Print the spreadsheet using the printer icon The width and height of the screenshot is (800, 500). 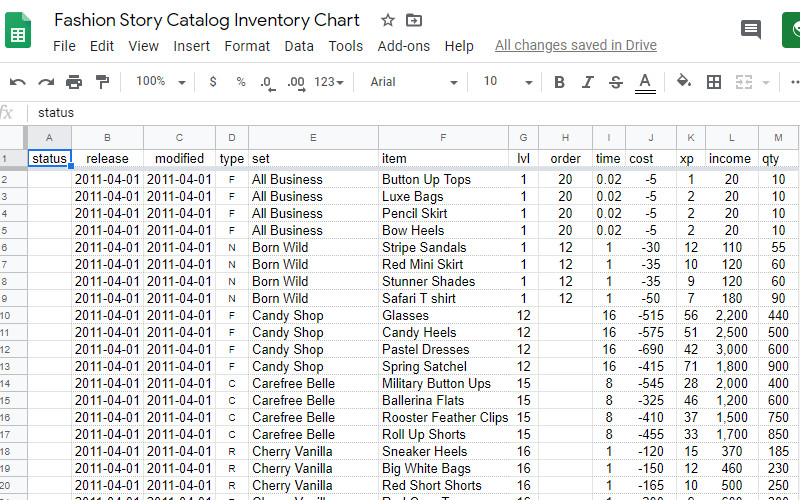point(74,82)
